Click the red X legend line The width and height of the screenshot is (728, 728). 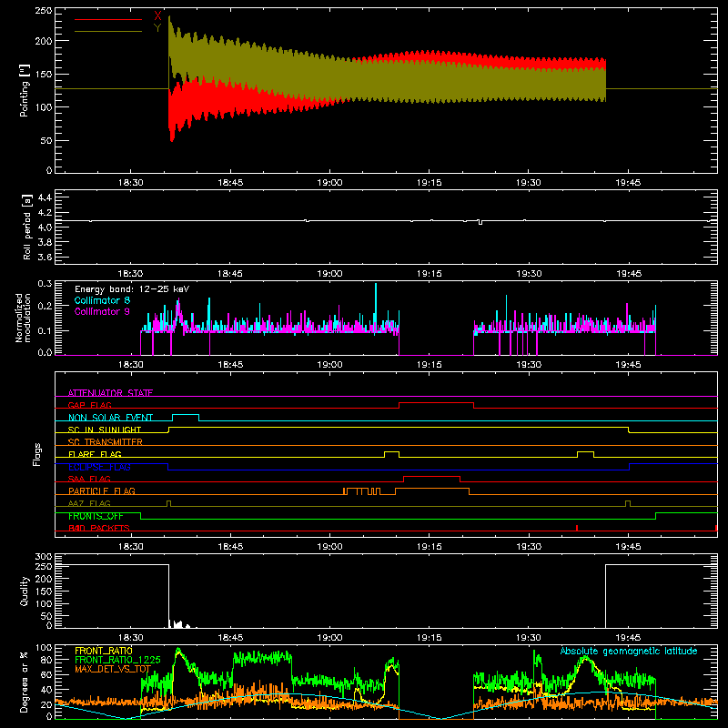click(108, 19)
